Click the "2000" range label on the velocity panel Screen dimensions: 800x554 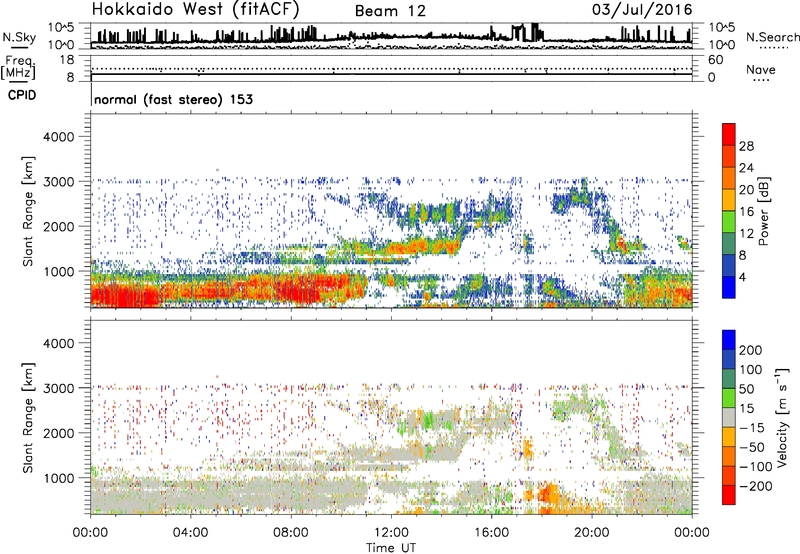(58, 433)
